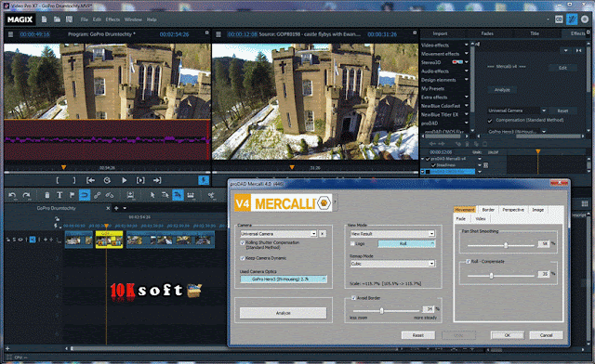Open project with the folder icon
Image resolution: width=595 pixels, height=364 pixels.
click(x=57, y=19)
